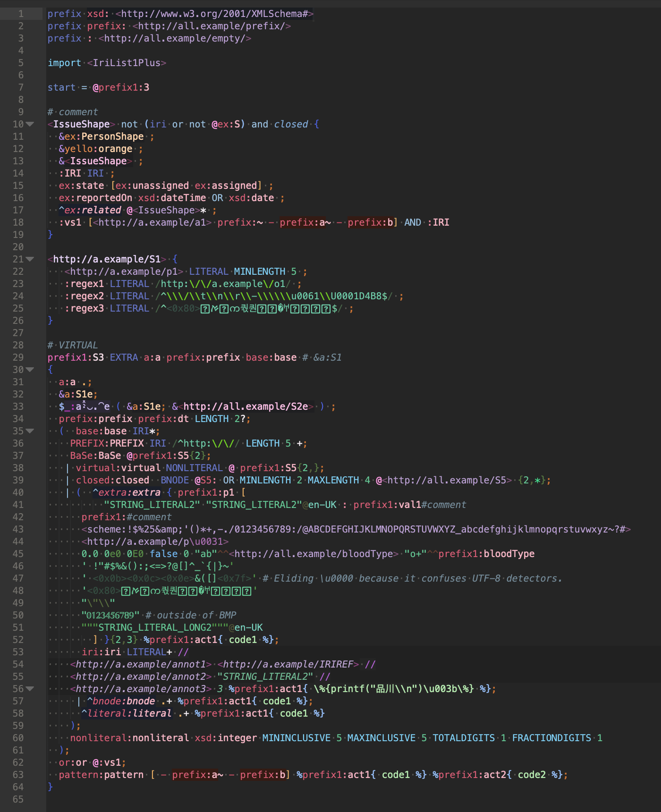Screen dimensions: 661x812
Task: Click ':regex2' on line 24
Action: (84, 296)
